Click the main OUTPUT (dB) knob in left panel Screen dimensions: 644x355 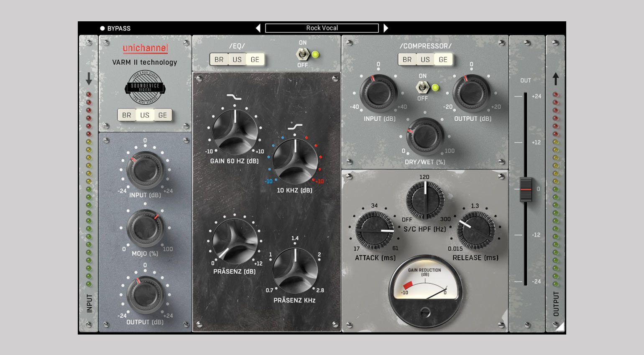coord(145,295)
